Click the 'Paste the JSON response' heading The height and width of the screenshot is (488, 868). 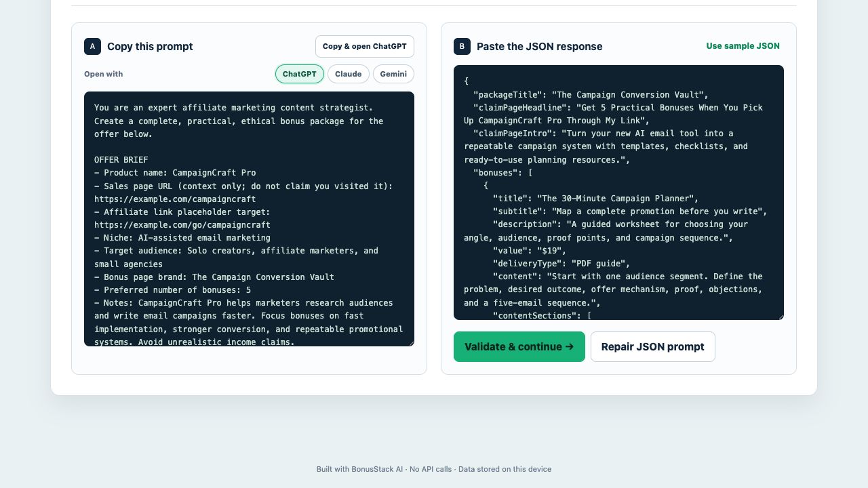click(x=540, y=46)
